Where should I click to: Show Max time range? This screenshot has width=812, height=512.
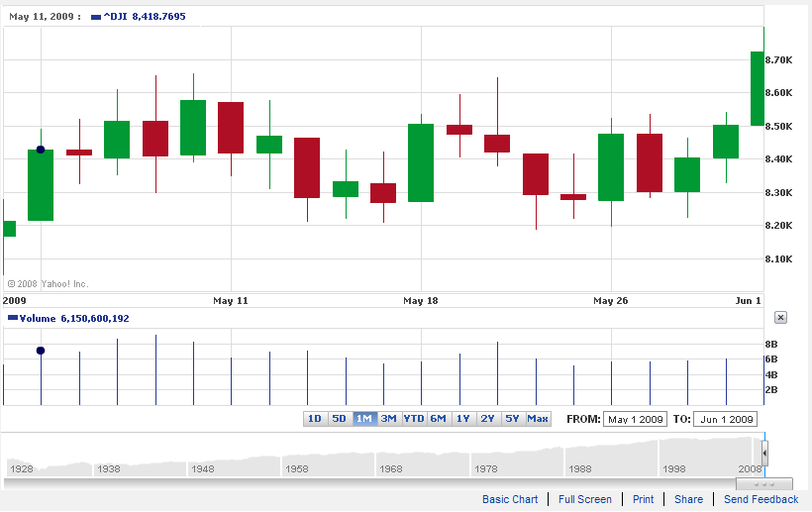coord(538,419)
